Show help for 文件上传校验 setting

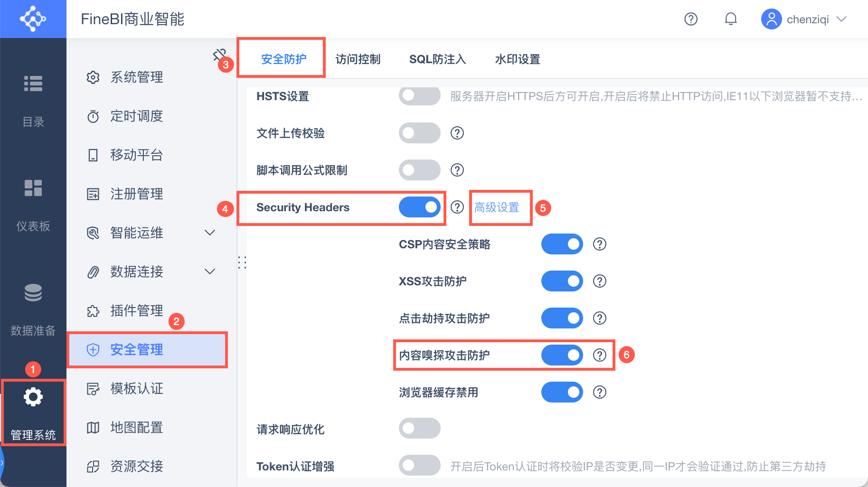pos(457,133)
